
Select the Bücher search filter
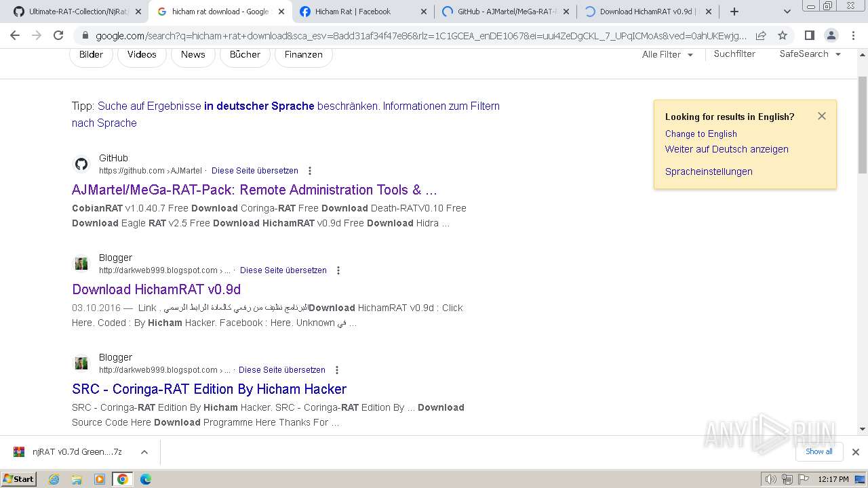(x=245, y=54)
